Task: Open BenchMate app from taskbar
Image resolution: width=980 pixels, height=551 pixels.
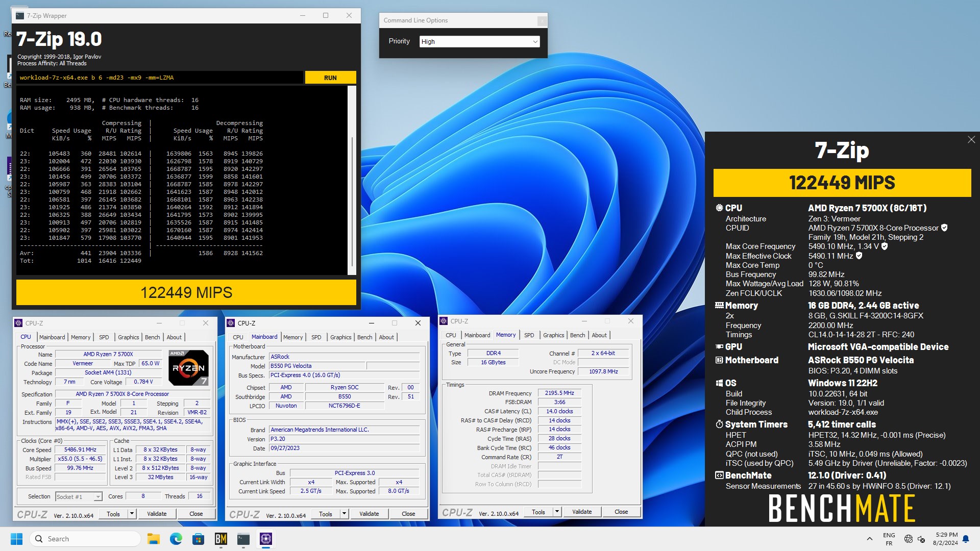Action: 221,539
